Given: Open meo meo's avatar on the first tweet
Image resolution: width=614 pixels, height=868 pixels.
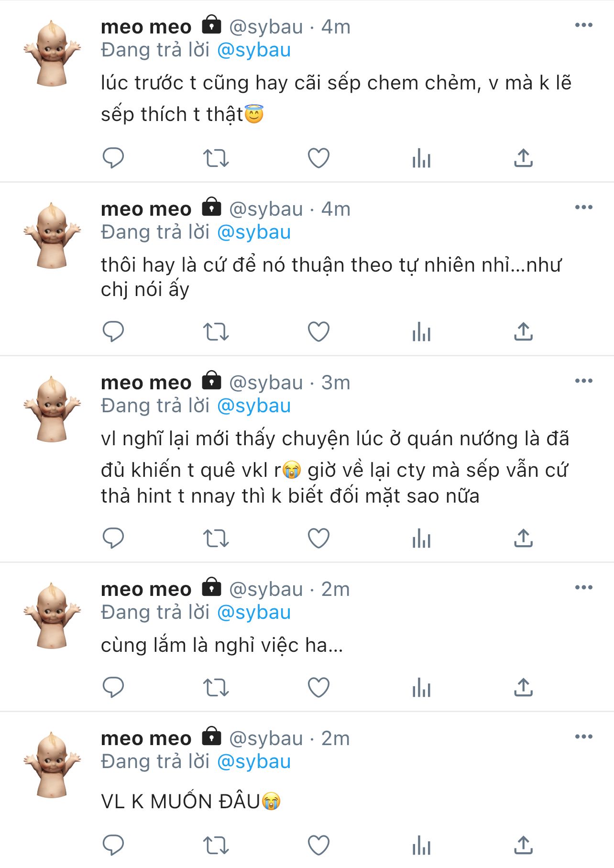Looking at the screenshot, I should coord(52,54).
